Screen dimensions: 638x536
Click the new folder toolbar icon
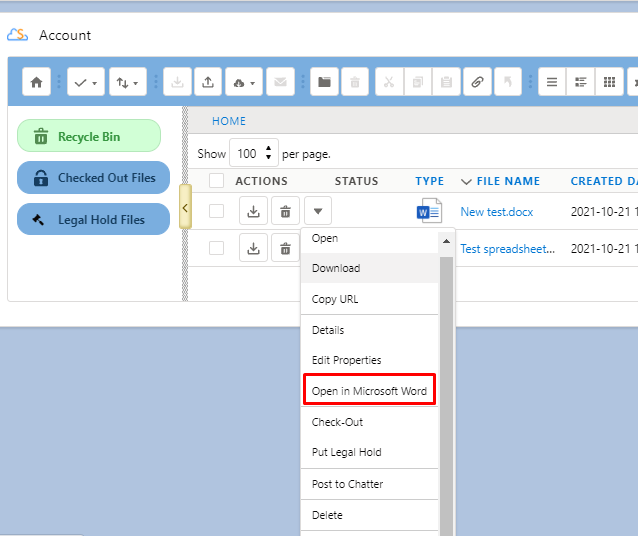(x=324, y=82)
